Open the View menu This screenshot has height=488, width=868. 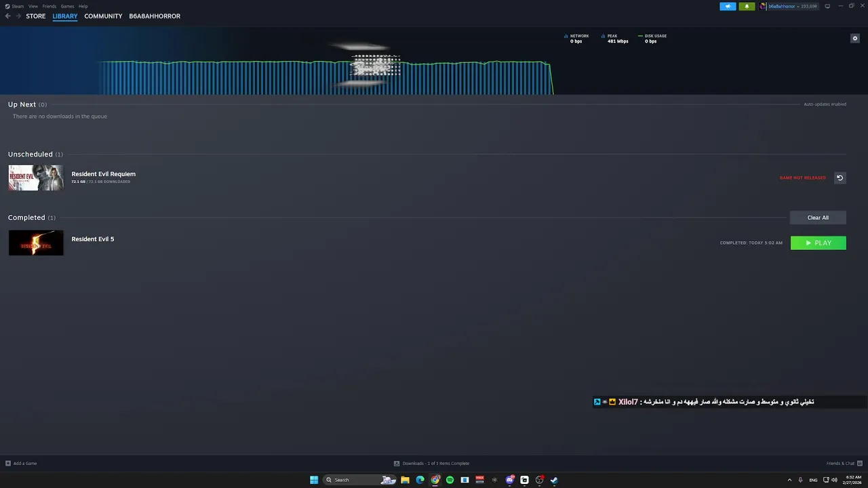pyautogui.click(x=33, y=6)
